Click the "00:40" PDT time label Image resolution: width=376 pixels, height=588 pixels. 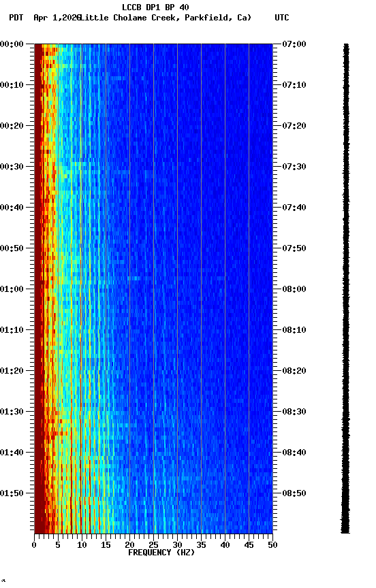pyautogui.click(x=12, y=208)
